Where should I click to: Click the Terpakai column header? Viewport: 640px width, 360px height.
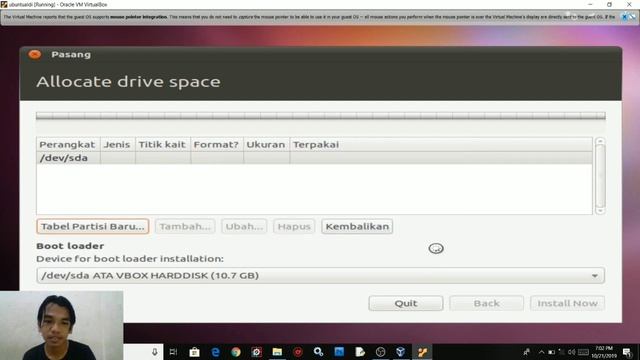(x=441, y=144)
